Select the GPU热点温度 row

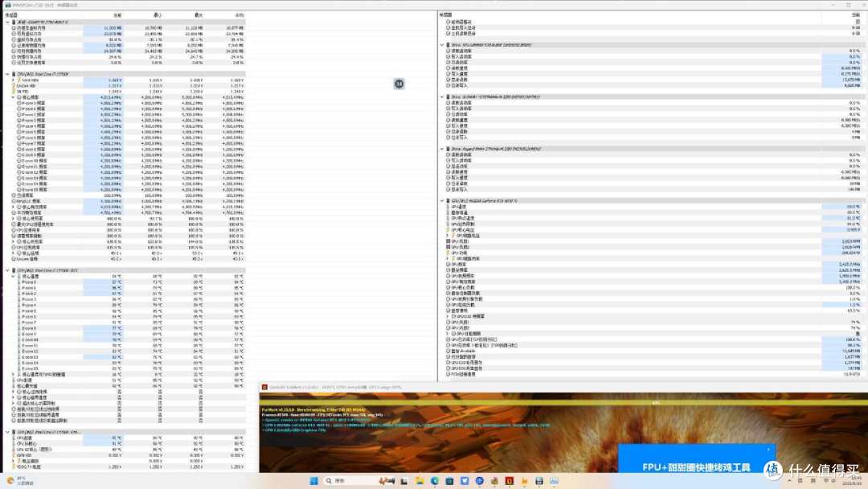click(x=650, y=218)
